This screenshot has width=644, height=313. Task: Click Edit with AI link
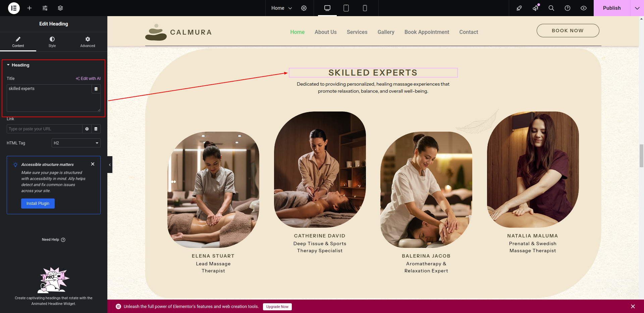[x=88, y=79]
